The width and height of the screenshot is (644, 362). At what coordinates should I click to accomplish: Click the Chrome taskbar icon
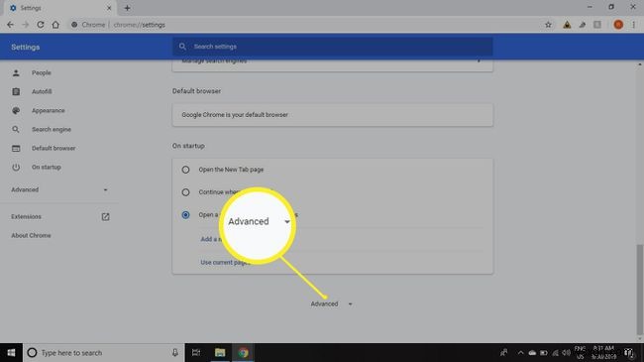tap(243, 352)
